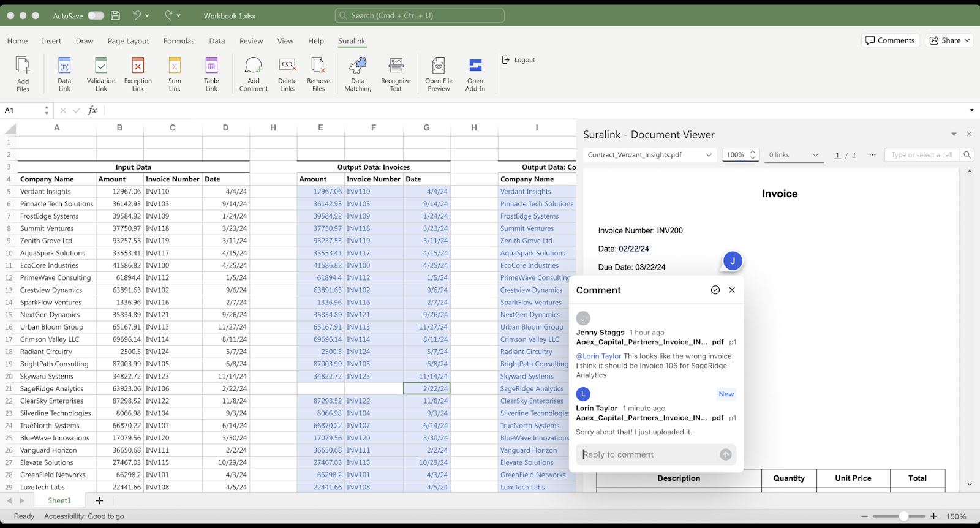Open the 0 links dropdown

click(794, 155)
